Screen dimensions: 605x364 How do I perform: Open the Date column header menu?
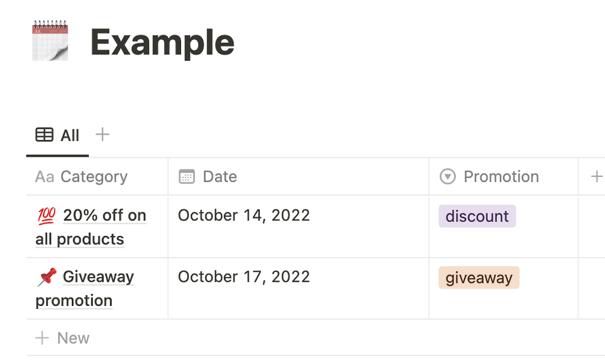pos(298,177)
